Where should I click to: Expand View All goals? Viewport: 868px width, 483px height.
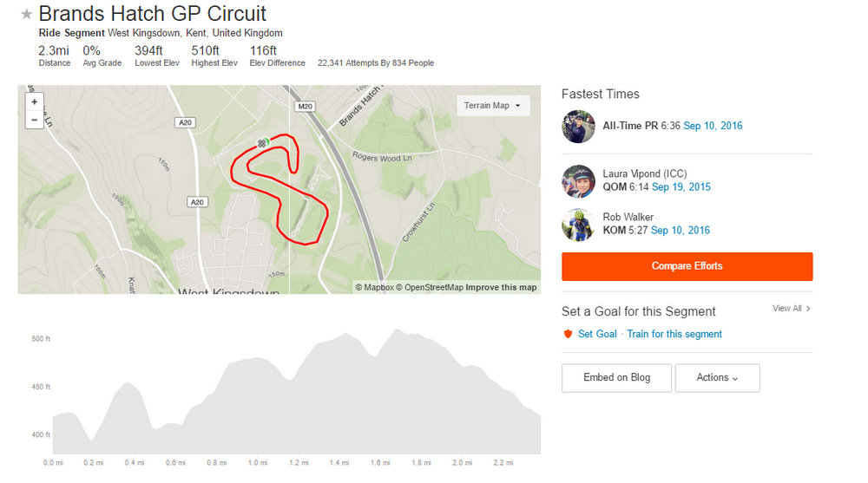pyautogui.click(x=791, y=309)
